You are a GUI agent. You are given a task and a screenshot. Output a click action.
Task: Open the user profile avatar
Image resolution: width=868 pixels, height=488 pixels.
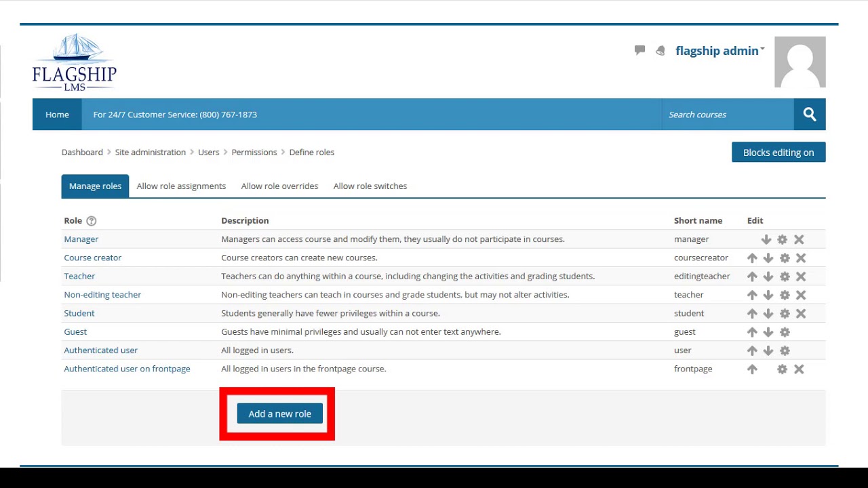[x=800, y=62]
